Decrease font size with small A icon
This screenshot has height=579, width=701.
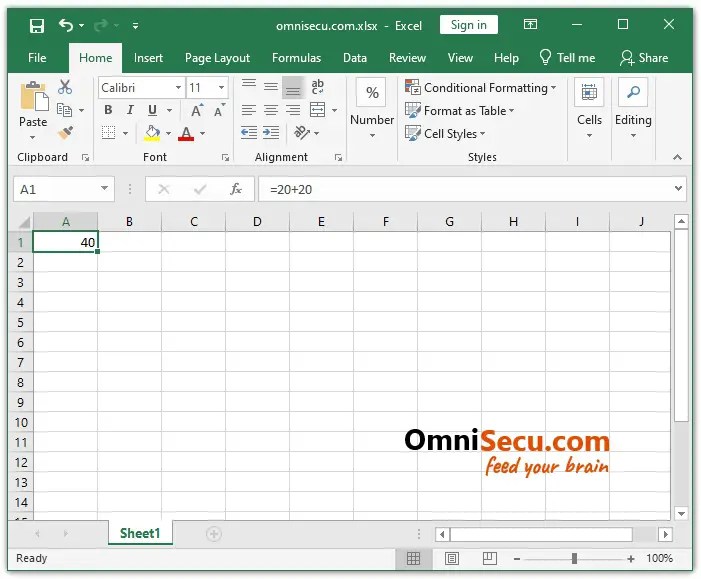coord(219,110)
